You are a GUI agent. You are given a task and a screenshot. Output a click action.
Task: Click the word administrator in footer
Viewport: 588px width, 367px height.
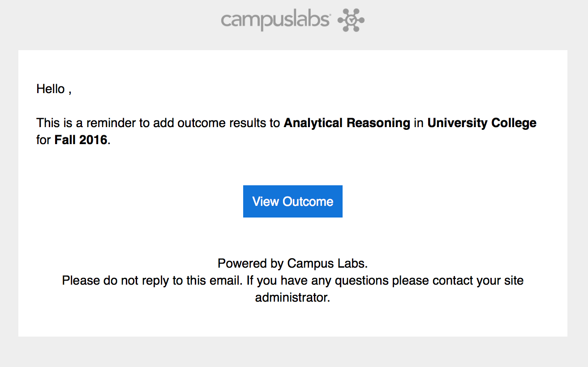tap(293, 297)
